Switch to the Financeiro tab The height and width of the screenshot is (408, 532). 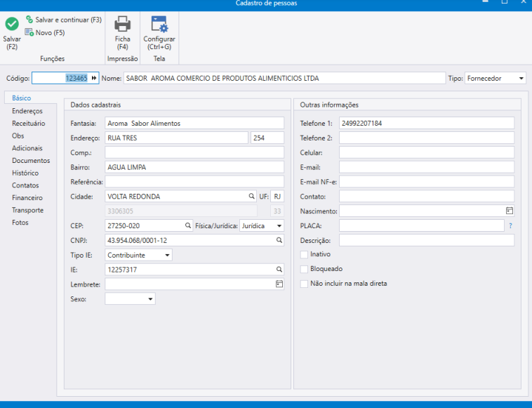[x=27, y=198]
